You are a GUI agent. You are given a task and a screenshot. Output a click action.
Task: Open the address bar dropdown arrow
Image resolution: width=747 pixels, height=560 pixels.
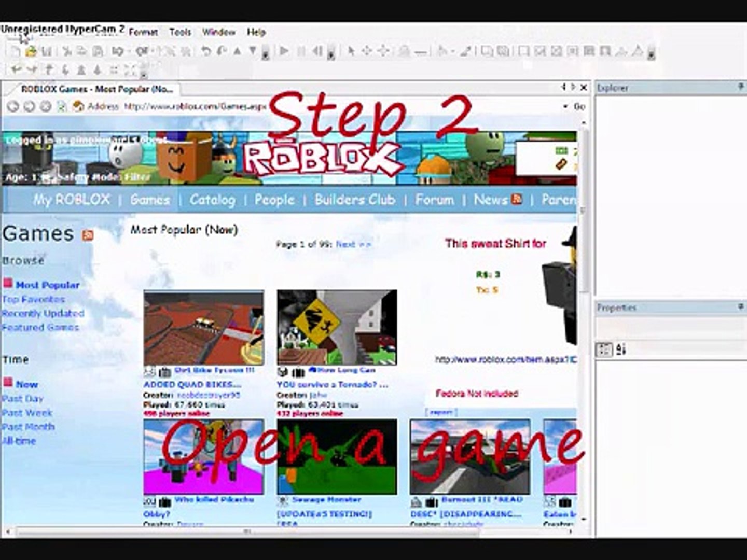click(566, 106)
